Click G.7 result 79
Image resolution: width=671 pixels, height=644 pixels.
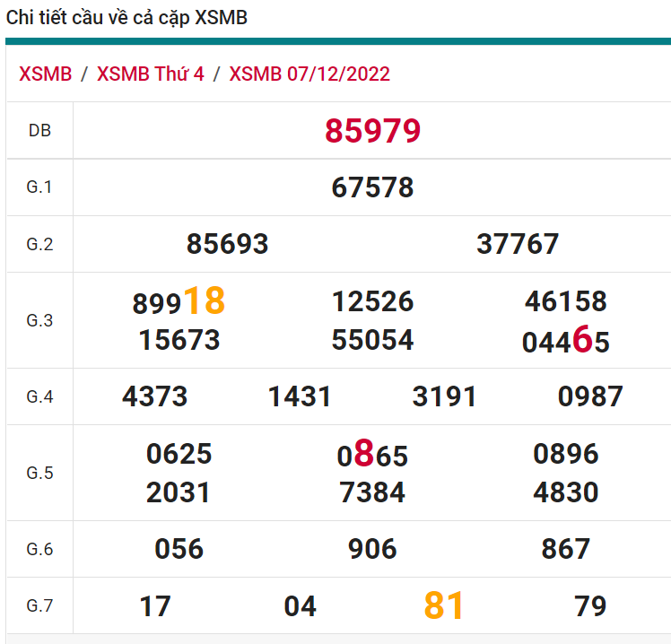click(589, 606)
